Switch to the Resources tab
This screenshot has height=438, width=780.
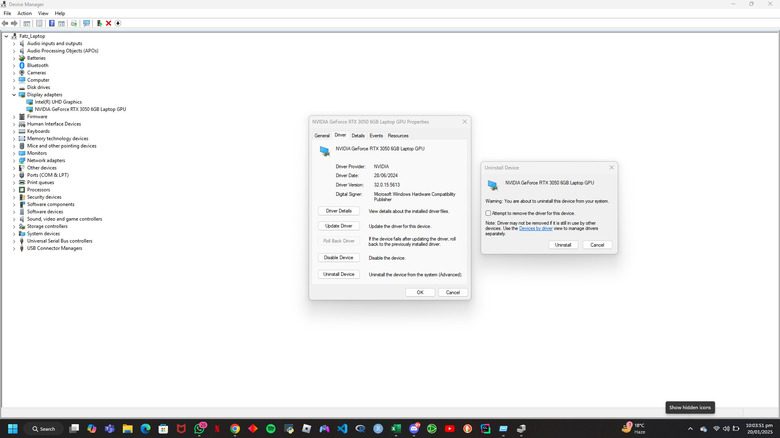(x=398, y=135)
